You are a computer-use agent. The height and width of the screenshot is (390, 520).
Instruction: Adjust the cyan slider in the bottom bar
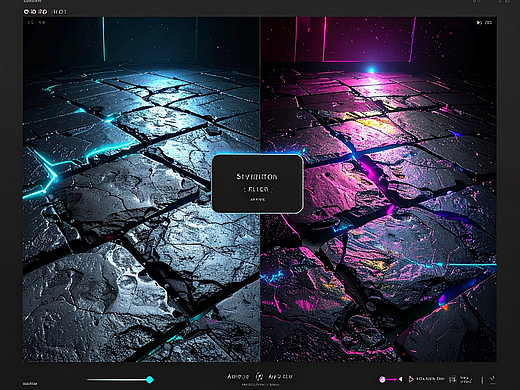pyautogui.click(x=120, y=379)
